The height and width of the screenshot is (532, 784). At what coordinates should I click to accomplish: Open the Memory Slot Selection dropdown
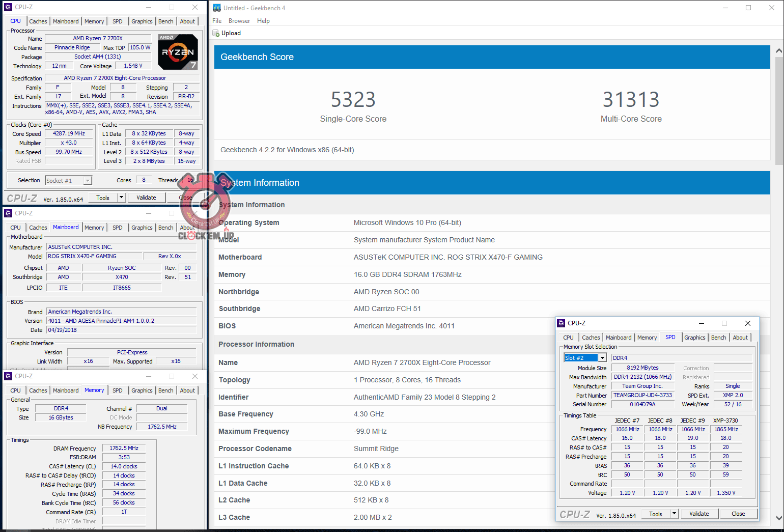[x=602, y=358]
